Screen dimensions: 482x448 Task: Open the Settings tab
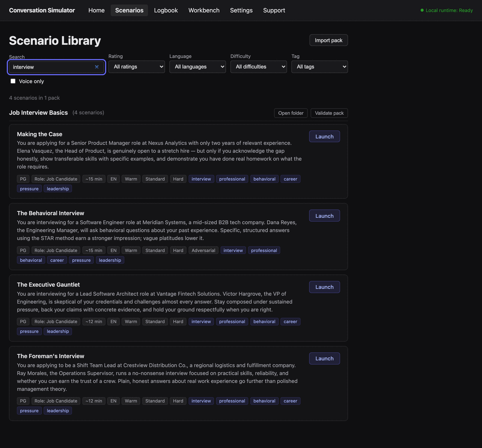tap(241, 11)
